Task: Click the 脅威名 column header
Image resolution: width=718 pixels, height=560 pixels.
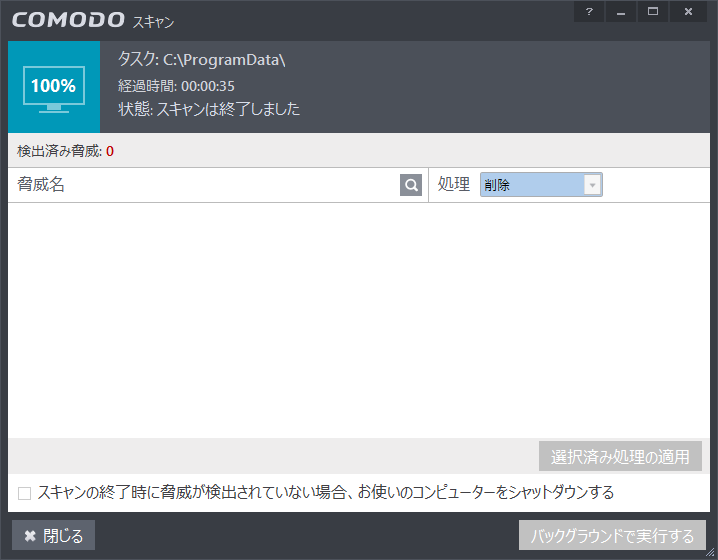Action: point(41,185)
